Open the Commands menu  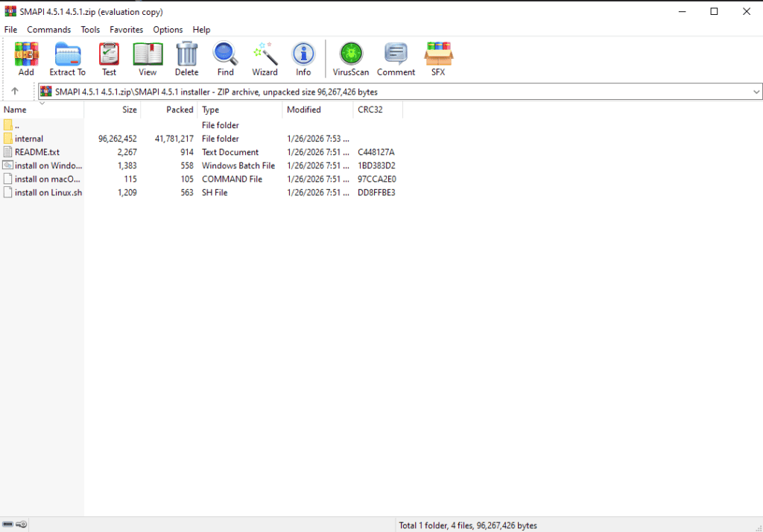point(49,30)
